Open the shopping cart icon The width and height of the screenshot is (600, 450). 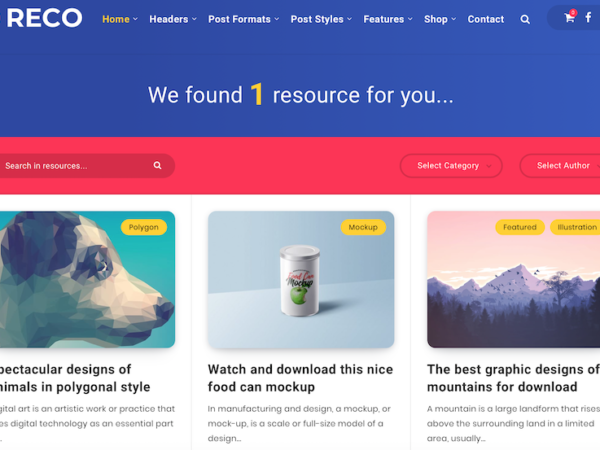tap(570, 17)
